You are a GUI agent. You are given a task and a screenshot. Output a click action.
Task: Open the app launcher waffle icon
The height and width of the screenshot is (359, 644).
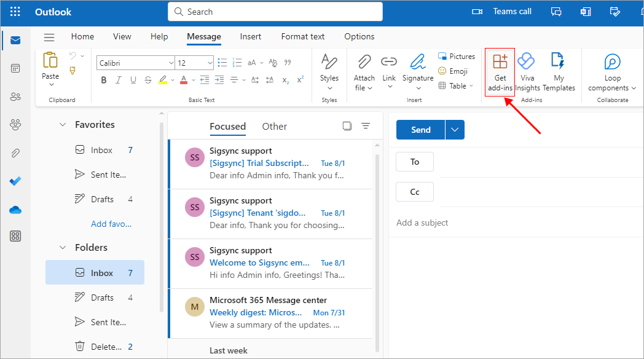pyautogui.click(x=15, y=12)
